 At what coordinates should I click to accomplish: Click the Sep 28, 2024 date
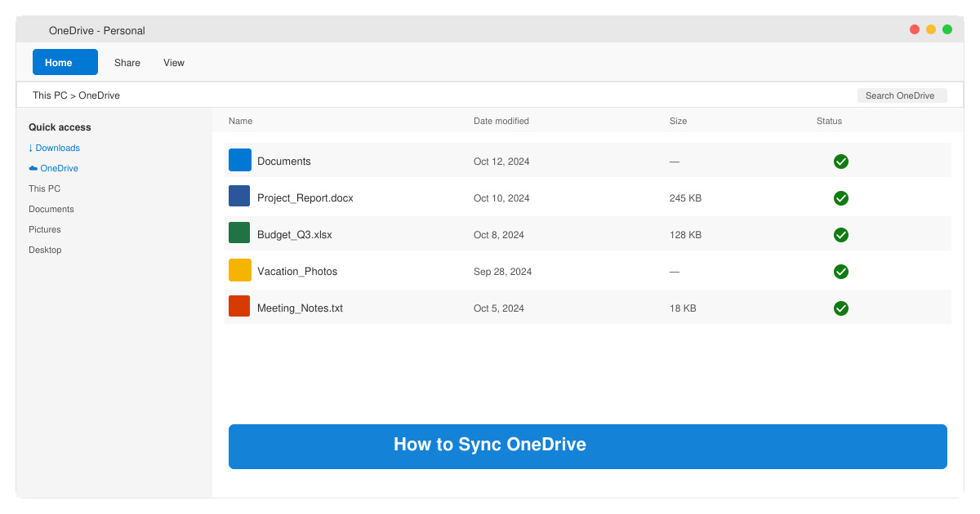tap(502, 272)
